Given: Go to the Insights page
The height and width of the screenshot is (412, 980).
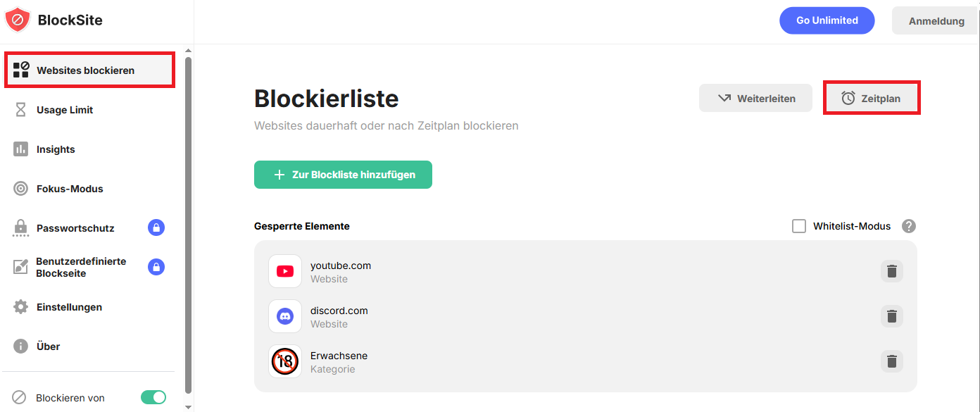Looking at the screenshot, I should (56, 149).
